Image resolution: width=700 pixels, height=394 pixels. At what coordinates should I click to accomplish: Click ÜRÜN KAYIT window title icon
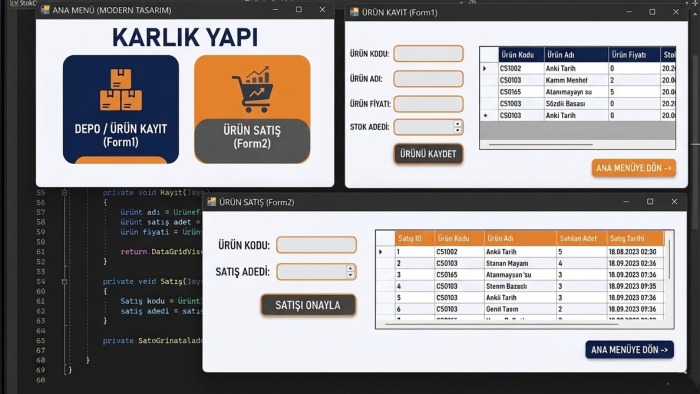click(354, 12)
